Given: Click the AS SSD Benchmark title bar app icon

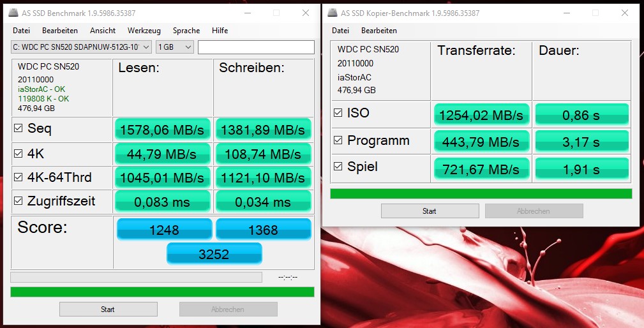Looking at the screenshot, I should [x=13, y=13].
